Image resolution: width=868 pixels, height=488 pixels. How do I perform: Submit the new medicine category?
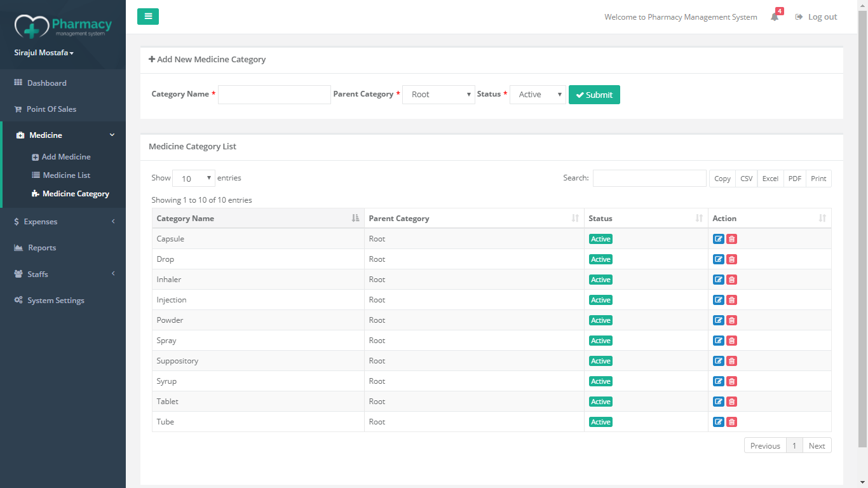click(594, 95)
